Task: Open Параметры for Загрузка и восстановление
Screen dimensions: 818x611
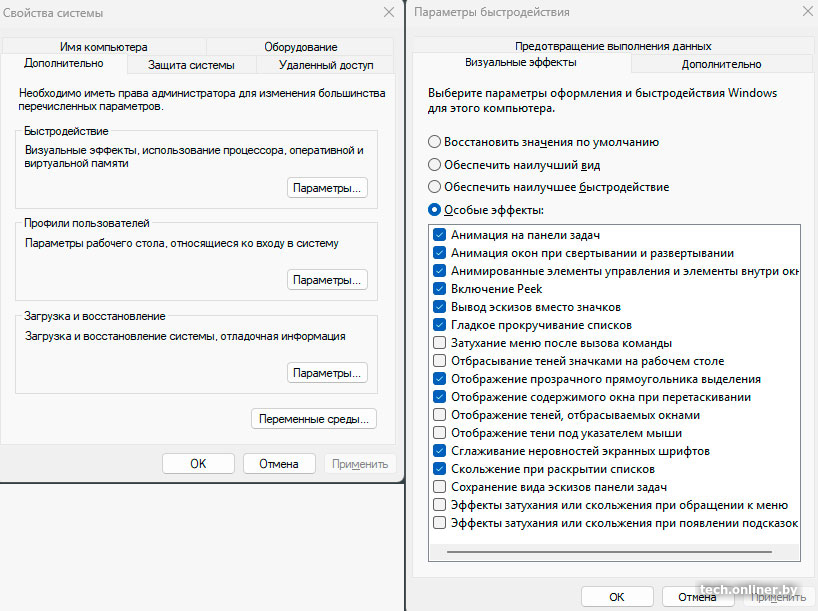Action: [327, 373]
